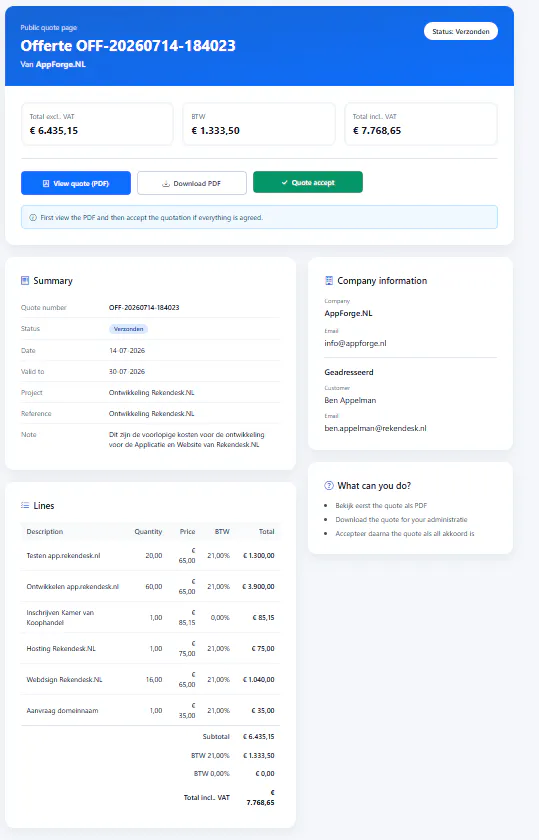Click the View quote (PDF) button
Viewport: 539px width, 840px height.
click(x=76, y=183)
